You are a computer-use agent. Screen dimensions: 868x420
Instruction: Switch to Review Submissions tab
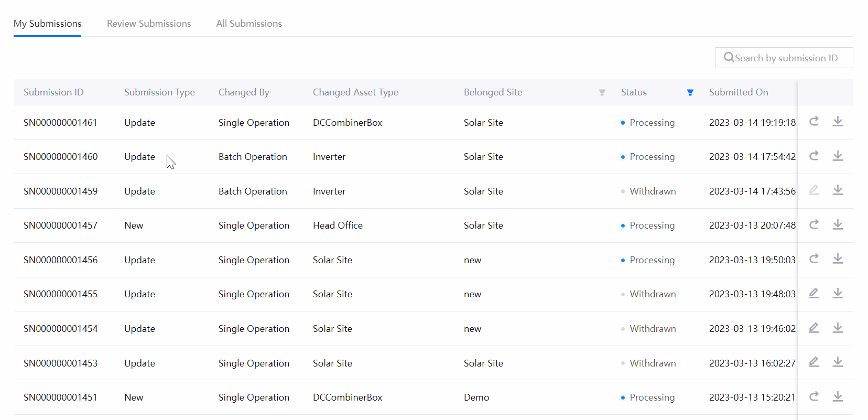pos(149,24)
